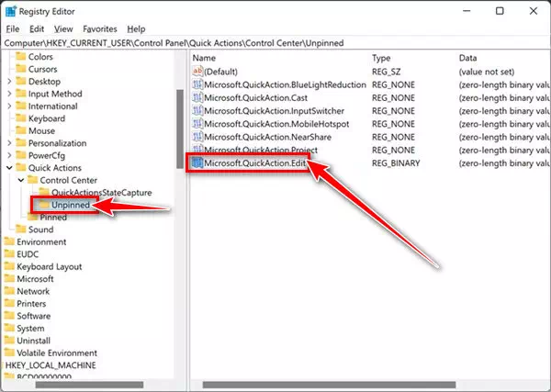Open the Help menu
This screenshot has width=551, height=392.
pos(136,29)
